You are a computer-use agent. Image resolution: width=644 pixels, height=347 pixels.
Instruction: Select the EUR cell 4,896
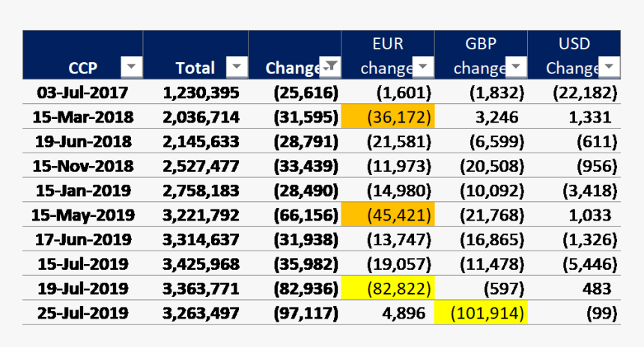pos(405,313)
